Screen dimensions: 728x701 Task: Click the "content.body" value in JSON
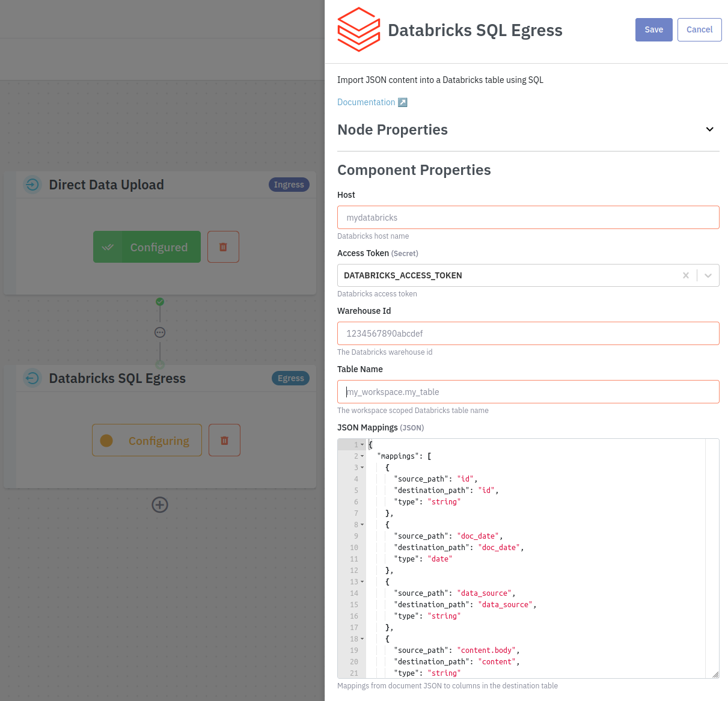point(487,650)
